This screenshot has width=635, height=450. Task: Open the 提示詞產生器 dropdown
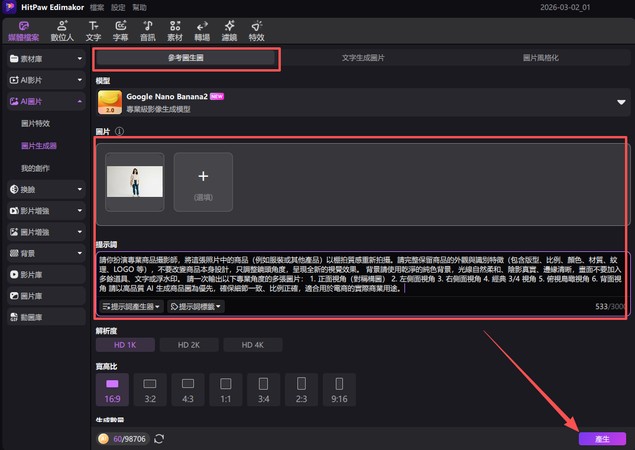coord(131,307)
